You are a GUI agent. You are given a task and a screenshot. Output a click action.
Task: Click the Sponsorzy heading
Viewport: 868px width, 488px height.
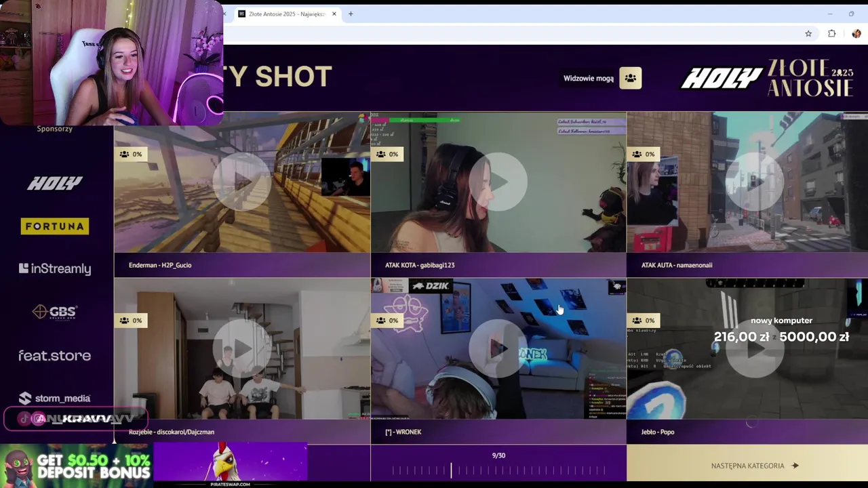coord(54,129)
